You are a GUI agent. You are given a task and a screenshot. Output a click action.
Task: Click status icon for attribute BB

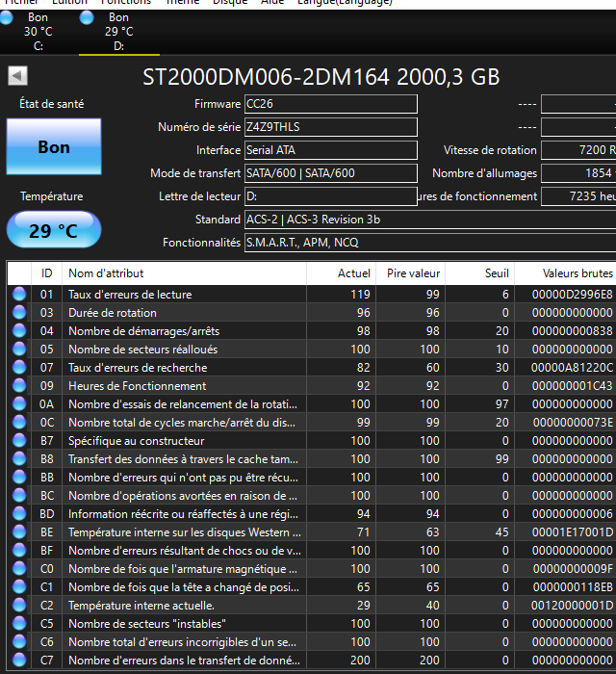click(19, 478)
